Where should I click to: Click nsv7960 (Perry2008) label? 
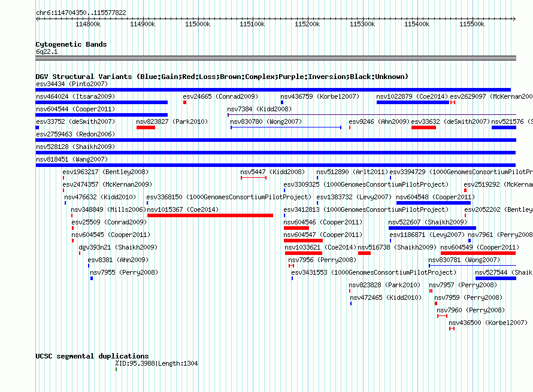point(471,310)
